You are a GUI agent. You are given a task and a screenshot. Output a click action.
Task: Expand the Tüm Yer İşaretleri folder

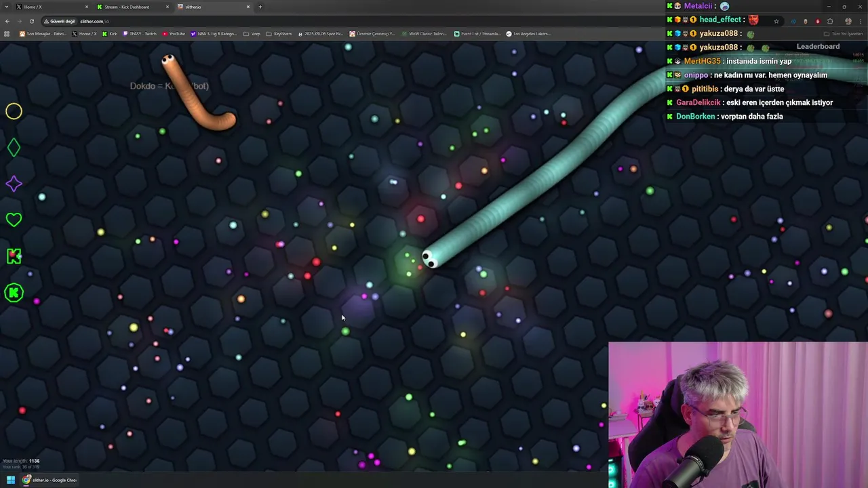pyautogui.click(x=844, y=34)
